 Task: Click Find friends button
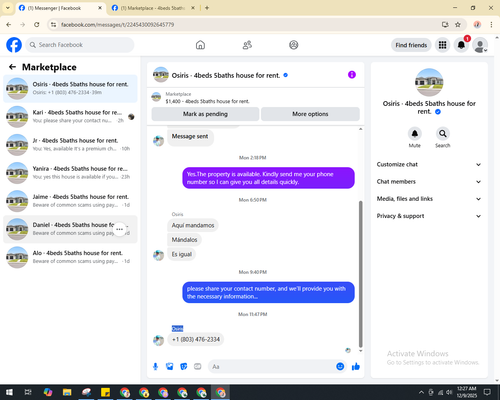pos(411,45)
